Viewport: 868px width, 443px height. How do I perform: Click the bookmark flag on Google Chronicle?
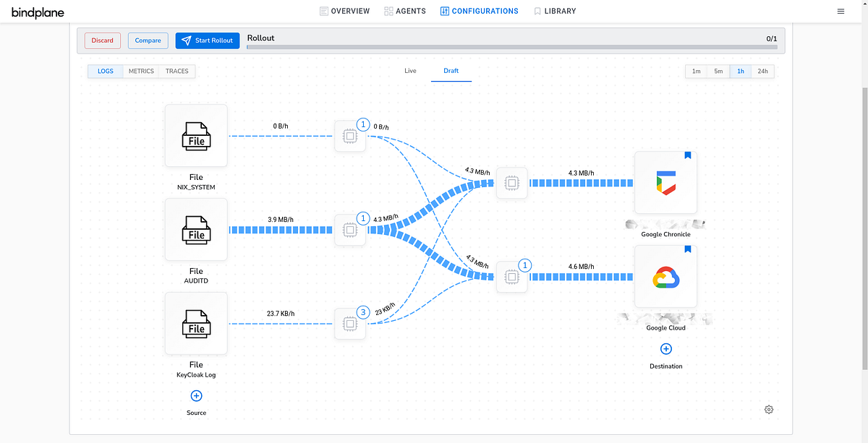(x=687, y=155)
